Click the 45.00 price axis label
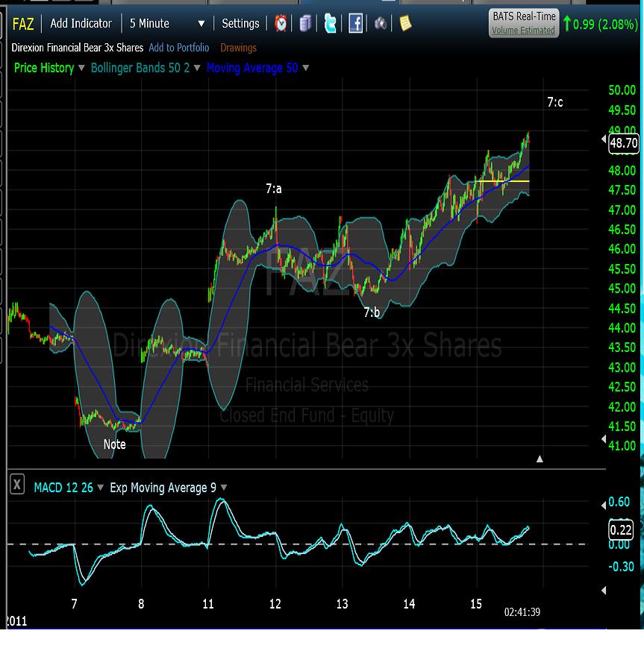This screenshot has width=644, height=654. (622, 288)
